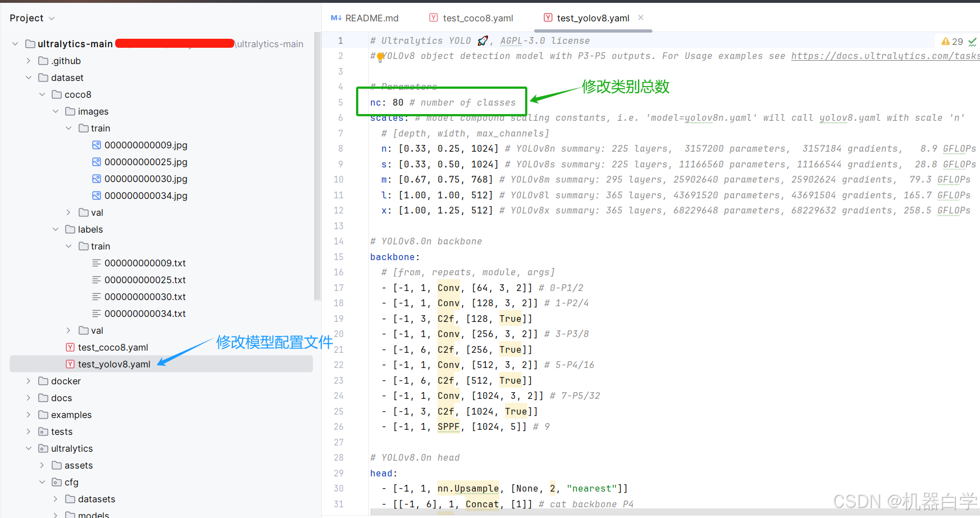
Task: Place cursor on line number 5 gutter
Action: pyautogui.click(x=340, y=102)
